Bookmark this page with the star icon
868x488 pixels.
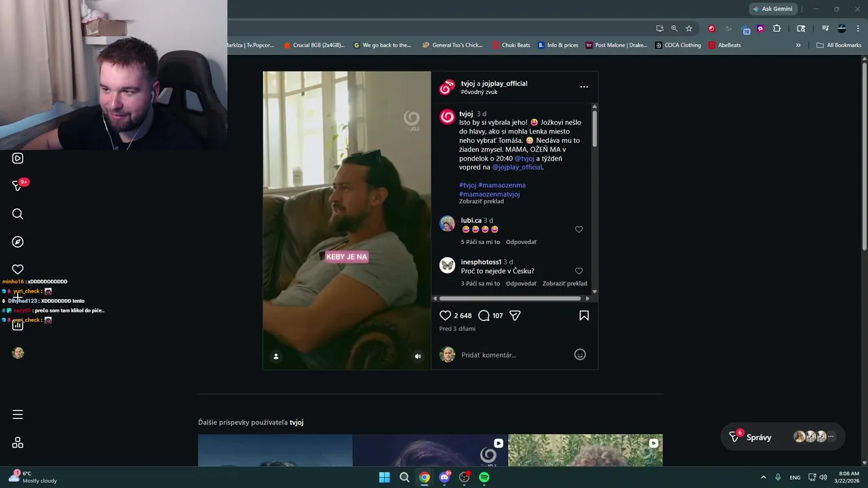(689, 28)
